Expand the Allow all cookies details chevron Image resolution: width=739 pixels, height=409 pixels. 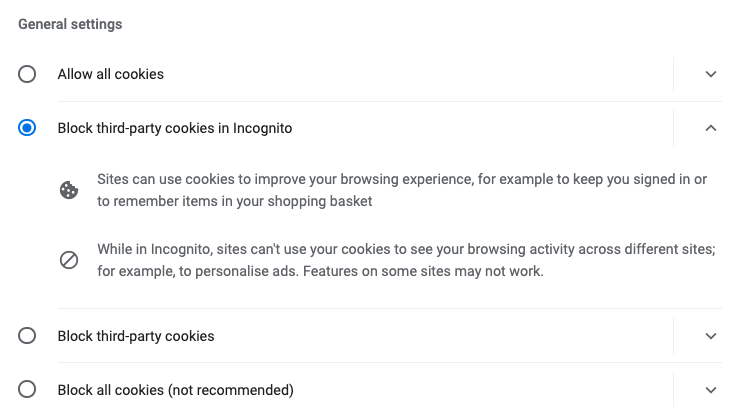point(711,74)
